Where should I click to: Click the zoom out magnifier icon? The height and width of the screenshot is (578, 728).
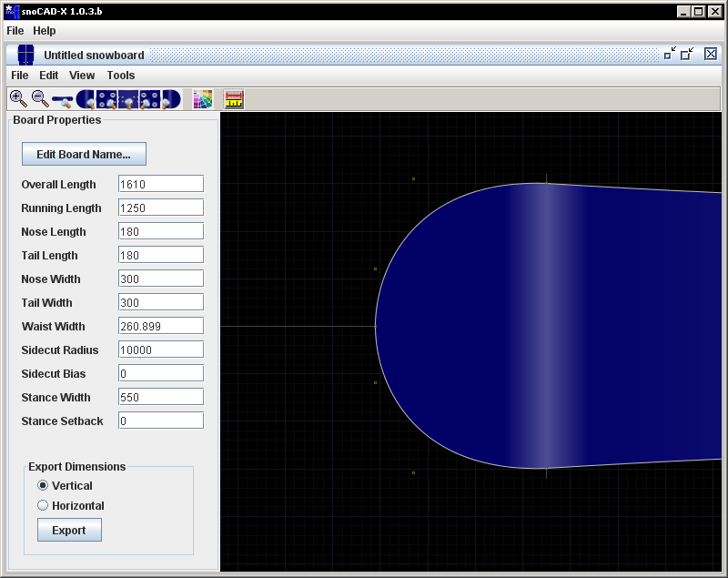pyautogui.click(x=40, y=98)
